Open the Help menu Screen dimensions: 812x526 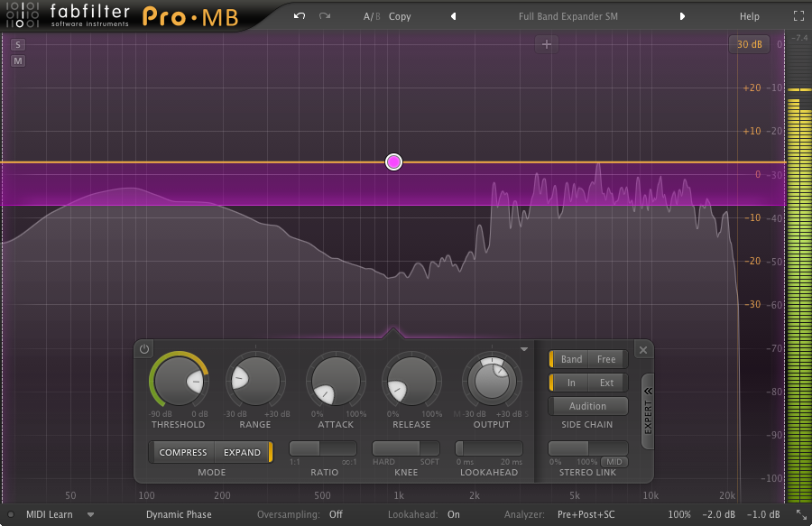pos(750,16)
